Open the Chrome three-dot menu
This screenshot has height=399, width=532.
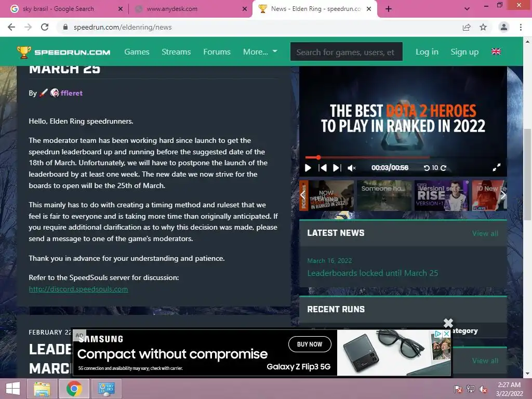click(521, 27)
